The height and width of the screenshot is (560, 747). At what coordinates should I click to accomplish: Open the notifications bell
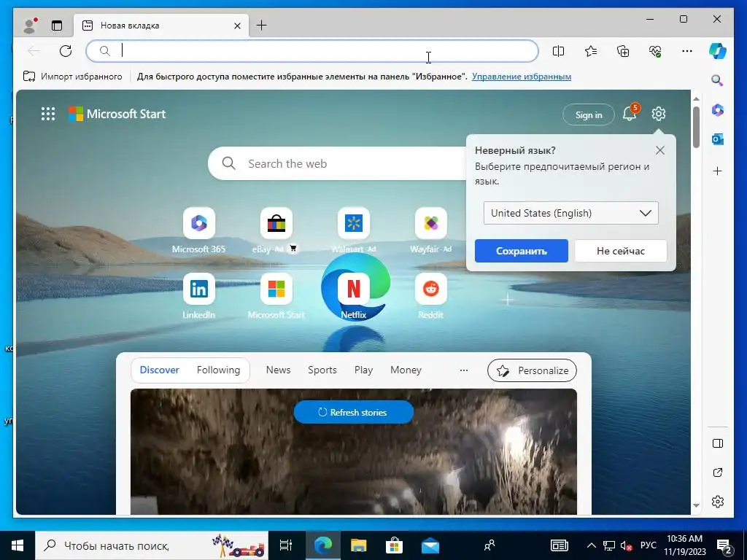(630, 113)
